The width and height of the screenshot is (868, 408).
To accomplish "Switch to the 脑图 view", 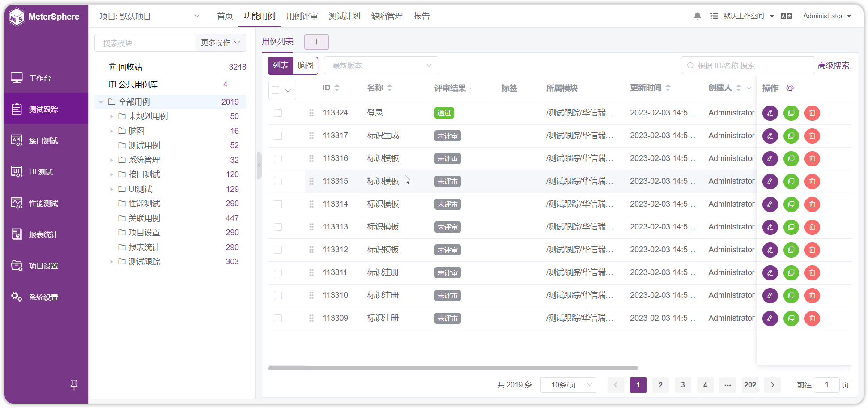I will pos(306,65).
